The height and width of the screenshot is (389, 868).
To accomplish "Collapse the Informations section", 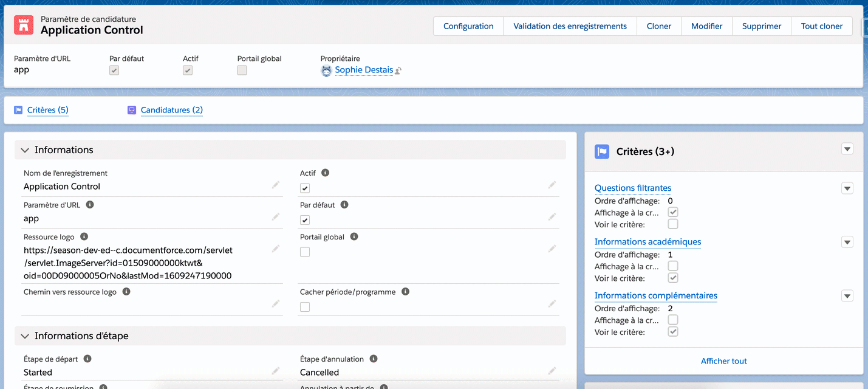I will tap(25, 150).
